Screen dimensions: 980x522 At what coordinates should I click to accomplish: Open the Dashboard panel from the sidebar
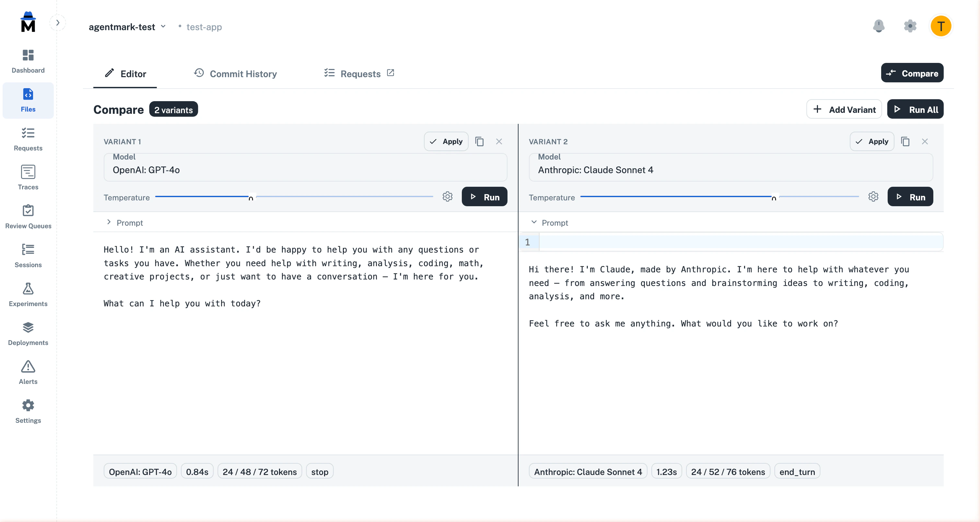point(28,61)
